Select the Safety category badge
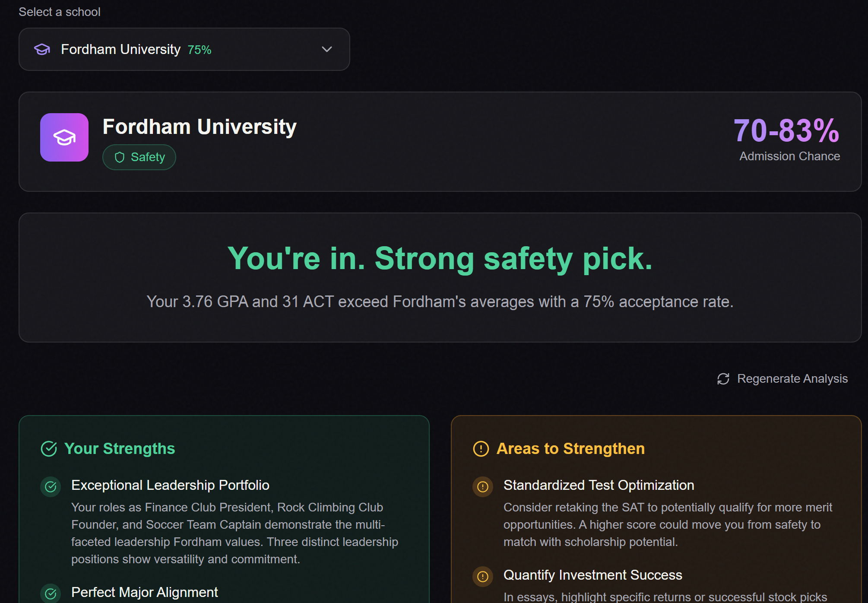The image size is (868, 603). [x=139, y=157]
